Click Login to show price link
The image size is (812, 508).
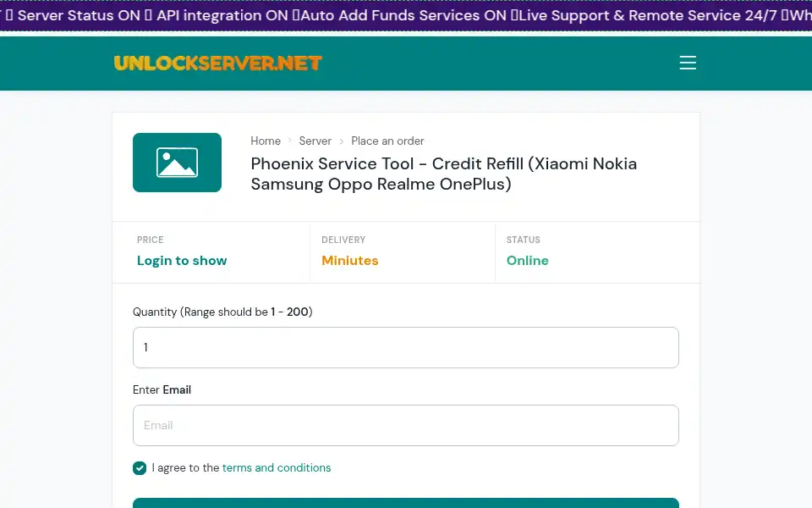(182, 260)
